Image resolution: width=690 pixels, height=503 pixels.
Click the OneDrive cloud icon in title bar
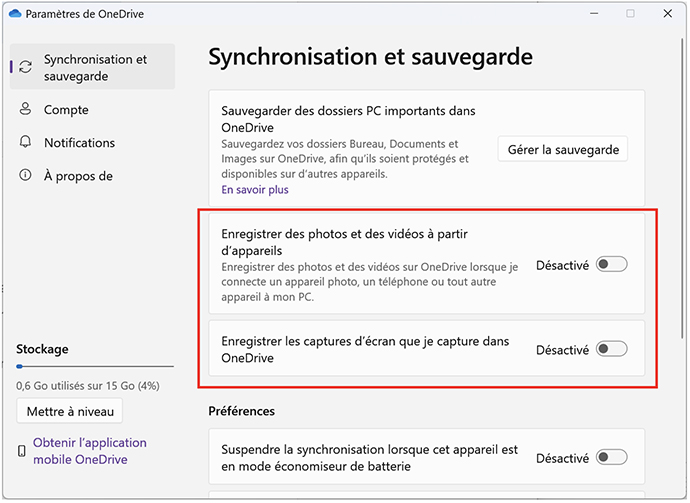tap(13, 13)
